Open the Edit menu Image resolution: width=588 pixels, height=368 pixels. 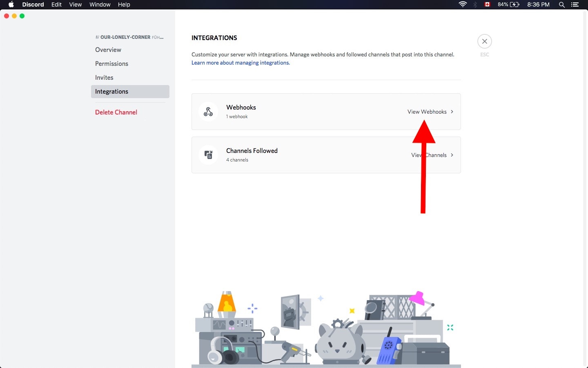pyautogui.click(x=56, y=4)
